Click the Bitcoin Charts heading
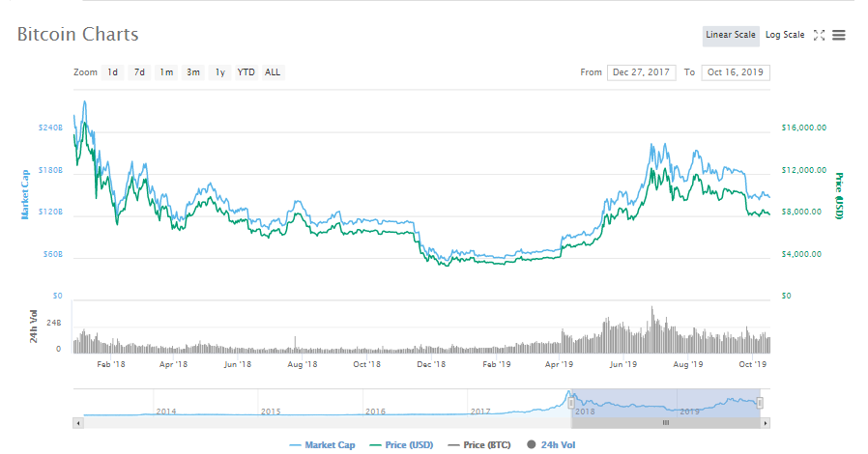 [77, 34]
